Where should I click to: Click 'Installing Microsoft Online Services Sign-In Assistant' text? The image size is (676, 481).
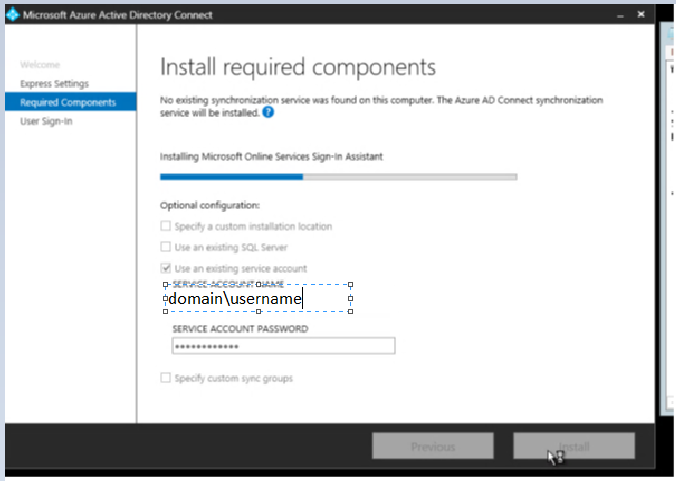pos(272,156)
